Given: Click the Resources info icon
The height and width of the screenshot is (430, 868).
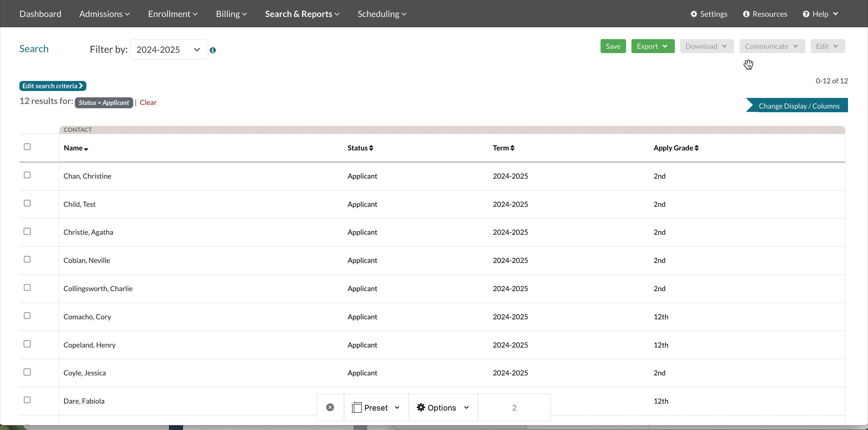Looking at the screenshot, I should point(746,14).
